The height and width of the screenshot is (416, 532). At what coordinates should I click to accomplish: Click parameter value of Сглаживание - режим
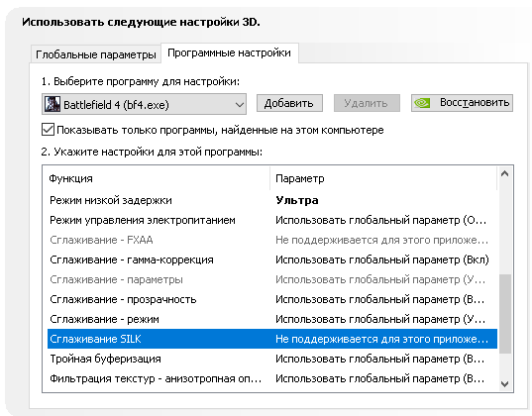coord(380,319)
